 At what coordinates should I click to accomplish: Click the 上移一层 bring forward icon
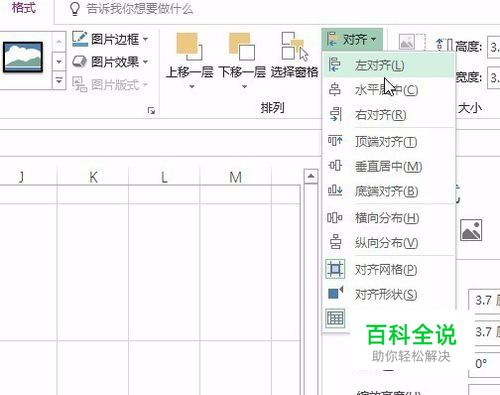click(x=189, y=47)
